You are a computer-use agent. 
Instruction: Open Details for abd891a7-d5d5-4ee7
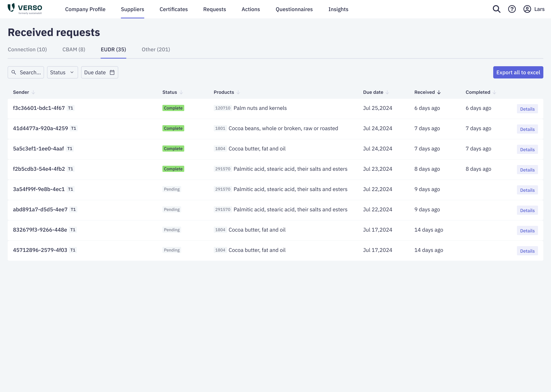coord(527,210)
